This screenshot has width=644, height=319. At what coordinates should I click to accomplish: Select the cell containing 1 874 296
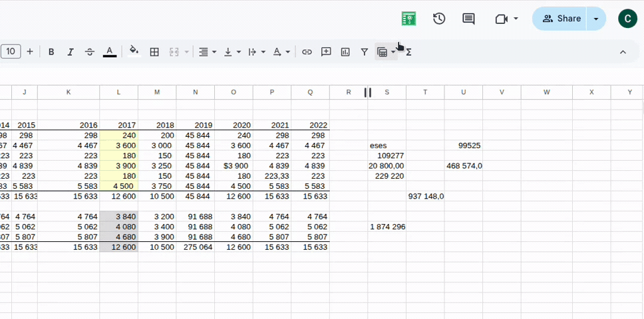387,227
